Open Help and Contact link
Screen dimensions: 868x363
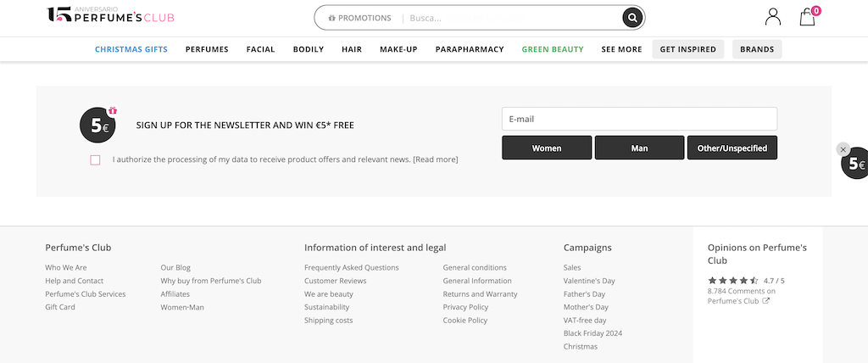pos(75,281)
